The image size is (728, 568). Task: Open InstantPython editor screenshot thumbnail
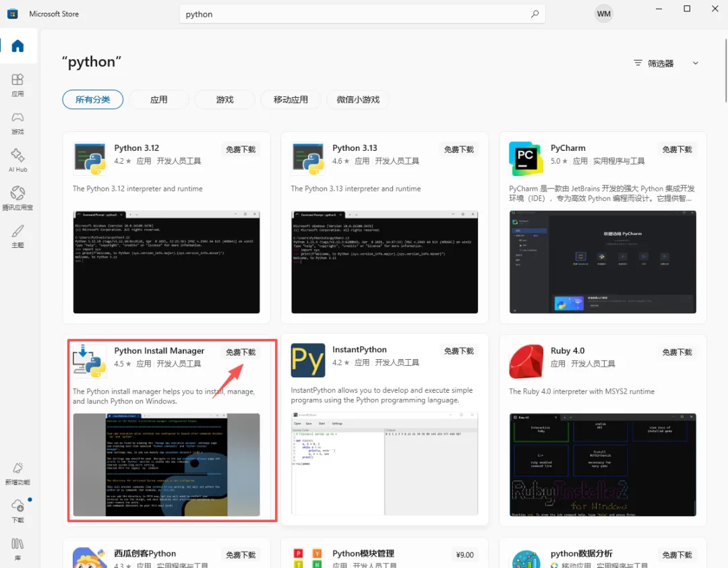coord(384,464)
